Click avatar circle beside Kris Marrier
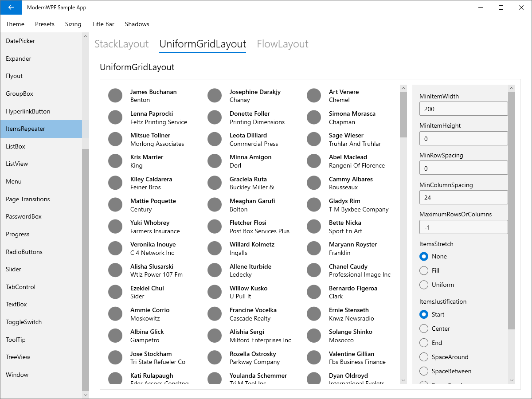The height and width of the screenshot is (399, 532). pyautogui.click(x=115, y=161)
